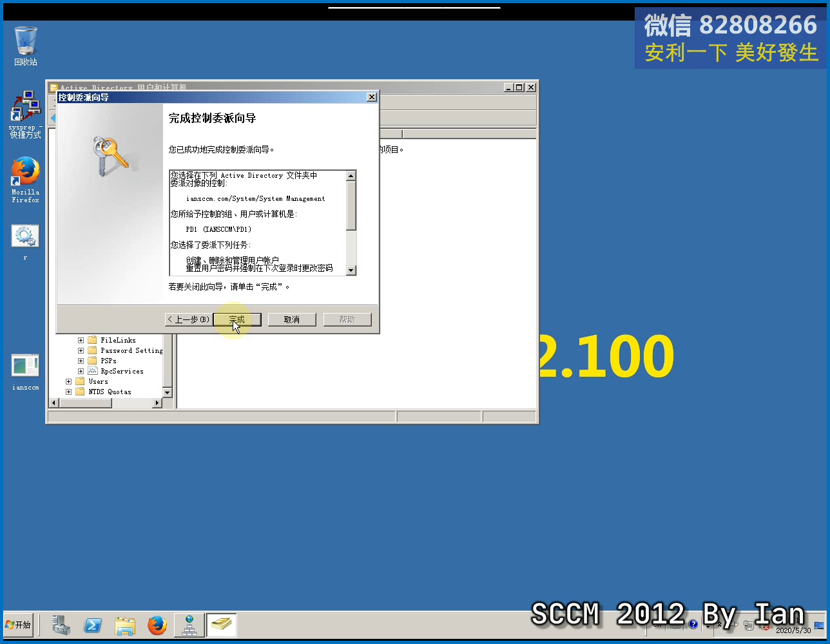This screenshot has width=830, height=644.
Task: Launch PowerShell from the taskbar
Action: [x=93, y=625]
